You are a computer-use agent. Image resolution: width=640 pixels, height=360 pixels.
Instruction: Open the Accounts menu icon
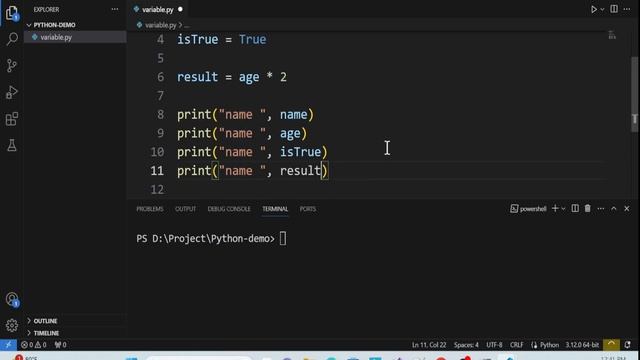pyautogui.click(x=12, y=299)
